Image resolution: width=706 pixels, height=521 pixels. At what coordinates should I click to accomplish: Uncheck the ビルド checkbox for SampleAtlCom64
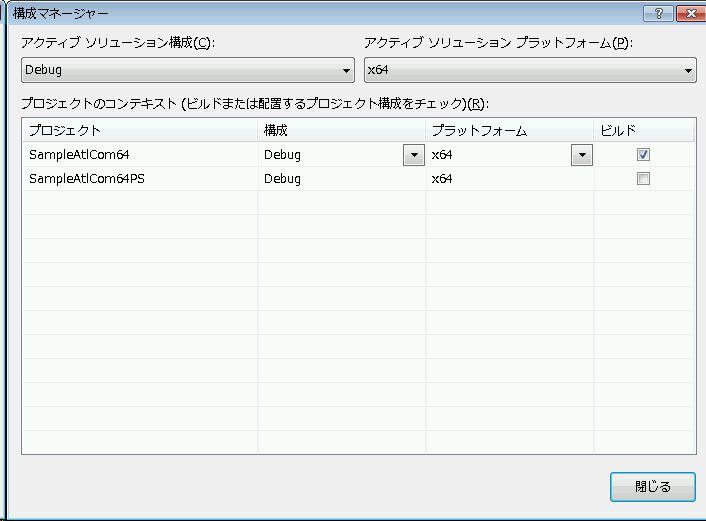pos(643,155)
